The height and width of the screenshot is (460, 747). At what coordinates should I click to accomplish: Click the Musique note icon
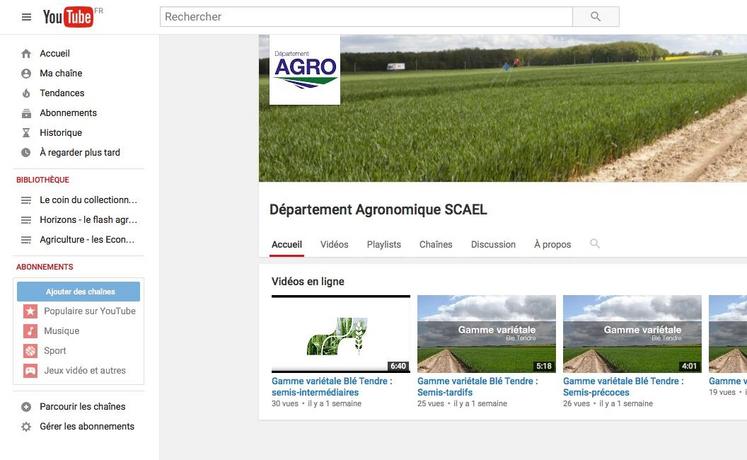click(30, 331)
